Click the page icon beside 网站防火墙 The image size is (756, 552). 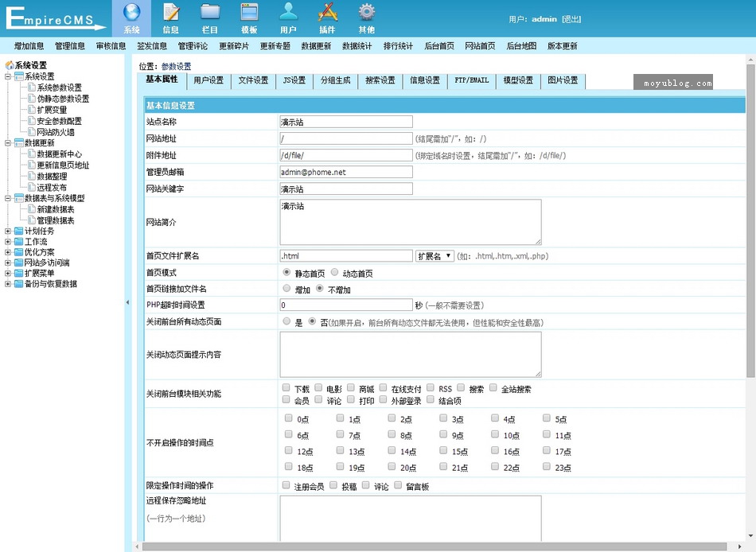point(32,131)
